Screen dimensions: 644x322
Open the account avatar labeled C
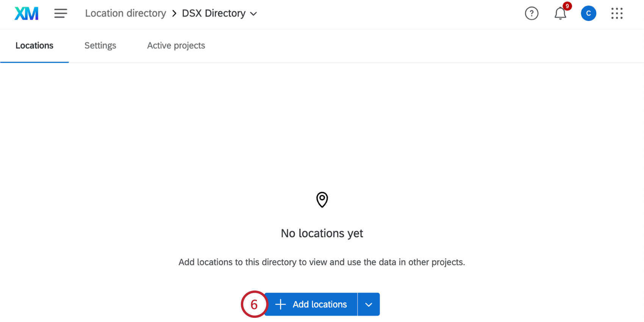588,14
